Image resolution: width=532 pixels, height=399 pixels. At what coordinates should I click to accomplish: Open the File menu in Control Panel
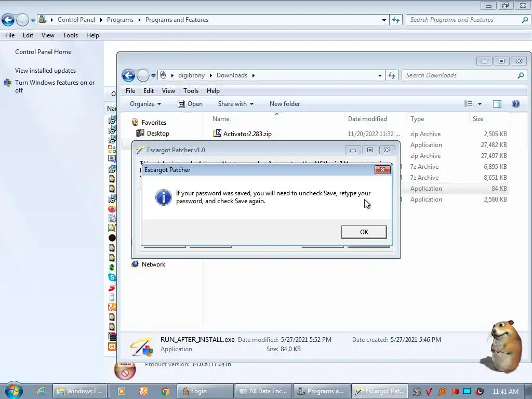[x=10, y=35]
